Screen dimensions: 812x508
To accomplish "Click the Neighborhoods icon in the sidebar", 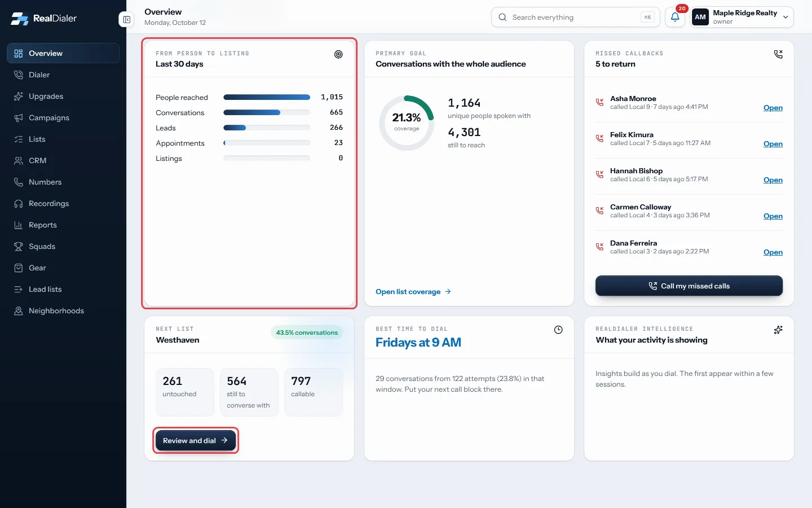I will point(19,310).
